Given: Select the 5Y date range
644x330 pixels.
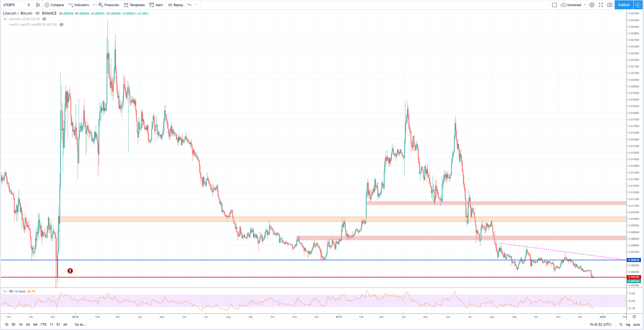Looking at the screenshot, I should (x=58, y=324).
